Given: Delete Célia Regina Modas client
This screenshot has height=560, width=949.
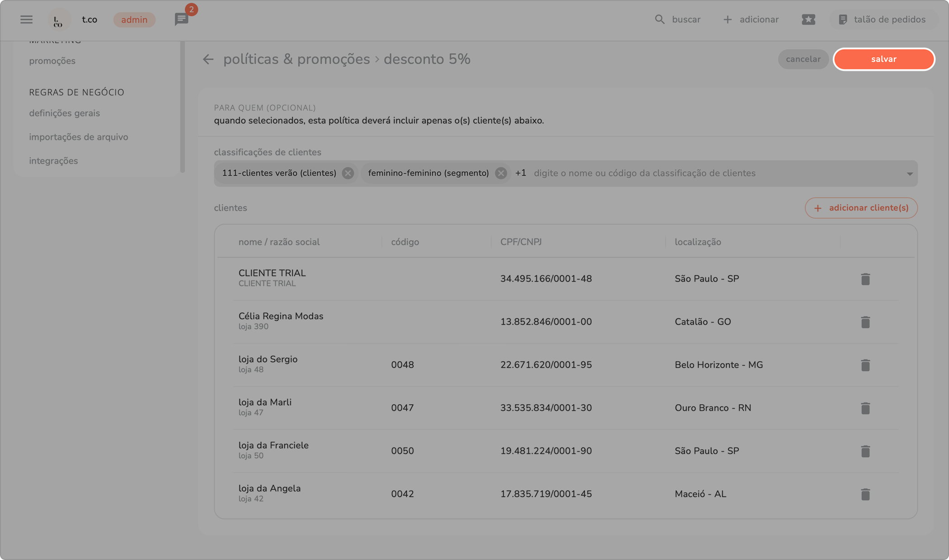Looking at the screenshot, I should (865, 322).
